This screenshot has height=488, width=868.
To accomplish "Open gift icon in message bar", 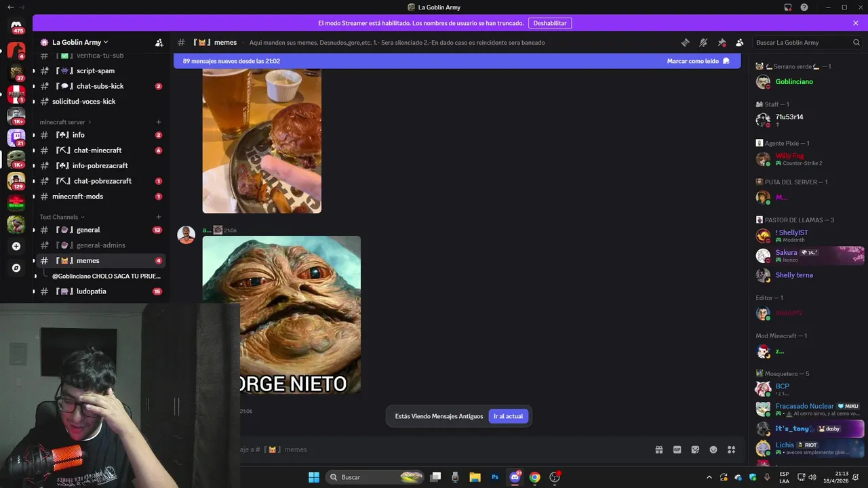I will tap(658, 449).
